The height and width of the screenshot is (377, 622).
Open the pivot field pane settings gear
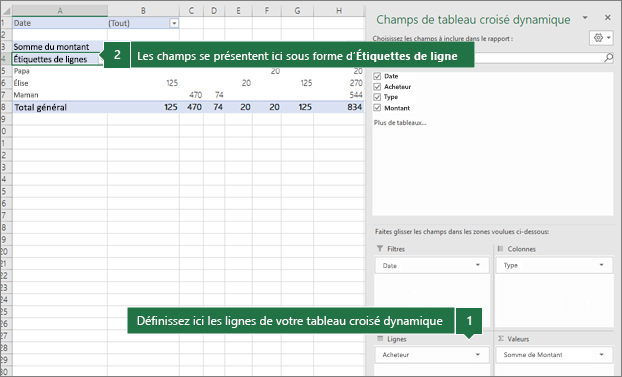[x=601, y=38]
